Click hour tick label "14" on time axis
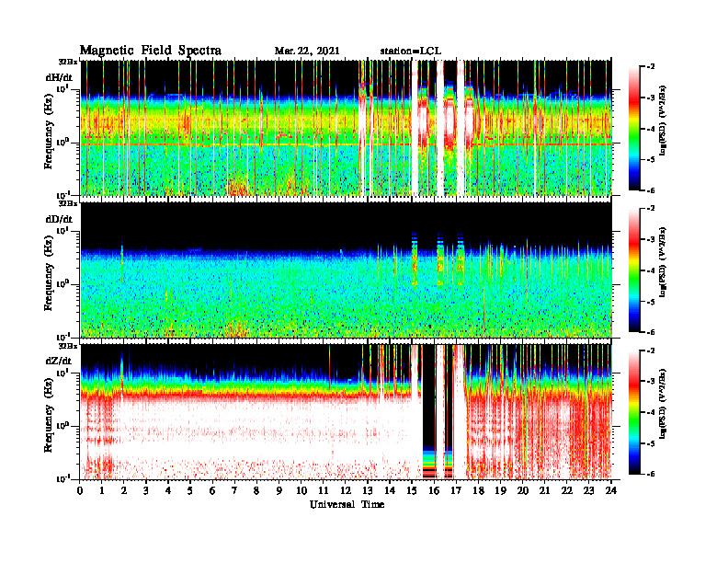 (x=390, y=490)
